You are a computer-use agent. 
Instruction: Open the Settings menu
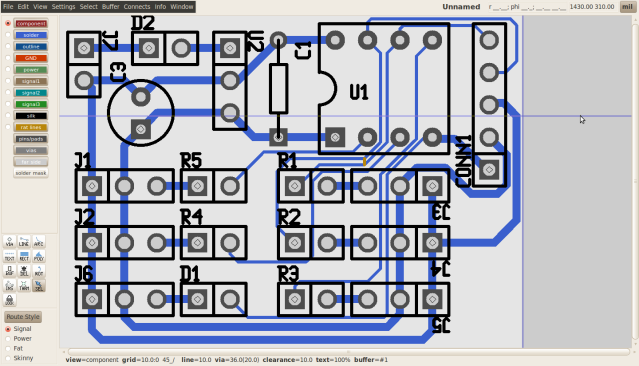(x=63, y=7)
